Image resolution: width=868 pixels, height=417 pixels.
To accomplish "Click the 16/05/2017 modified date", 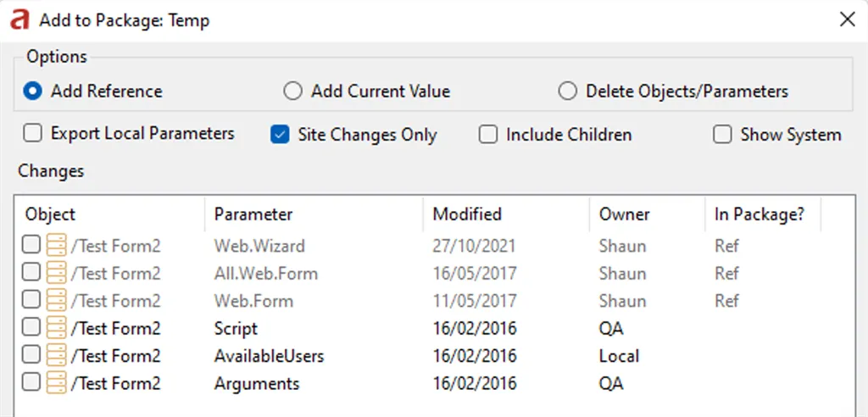I will (x=475, y=274).
